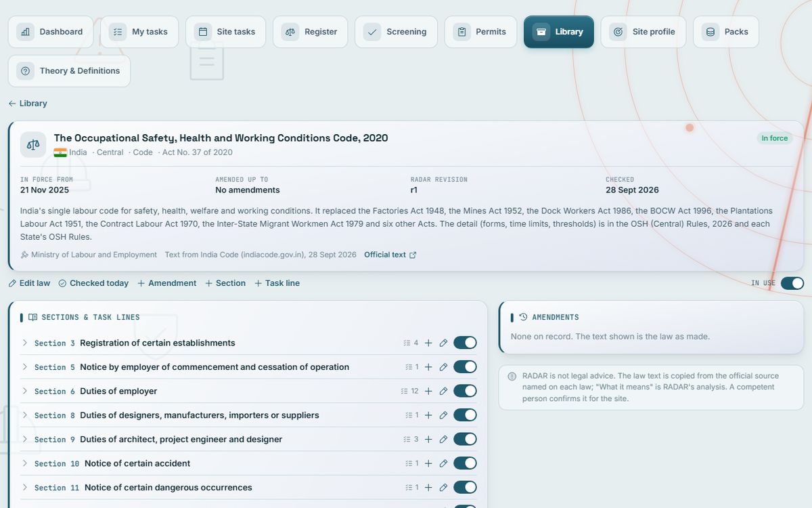Click the task count 4 on Section 3
812x508 pixels.
[411, 343]
